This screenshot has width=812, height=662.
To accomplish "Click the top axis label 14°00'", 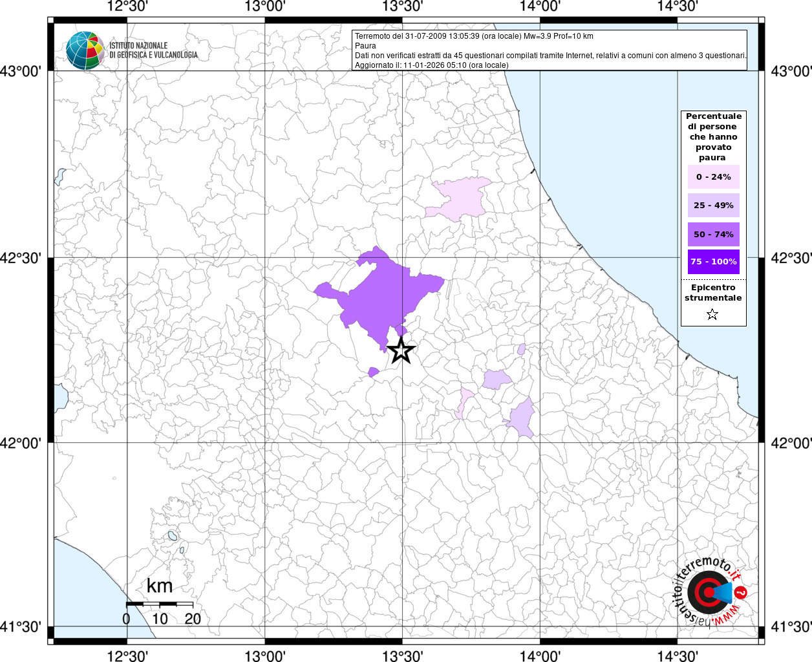I will point(540,6).
